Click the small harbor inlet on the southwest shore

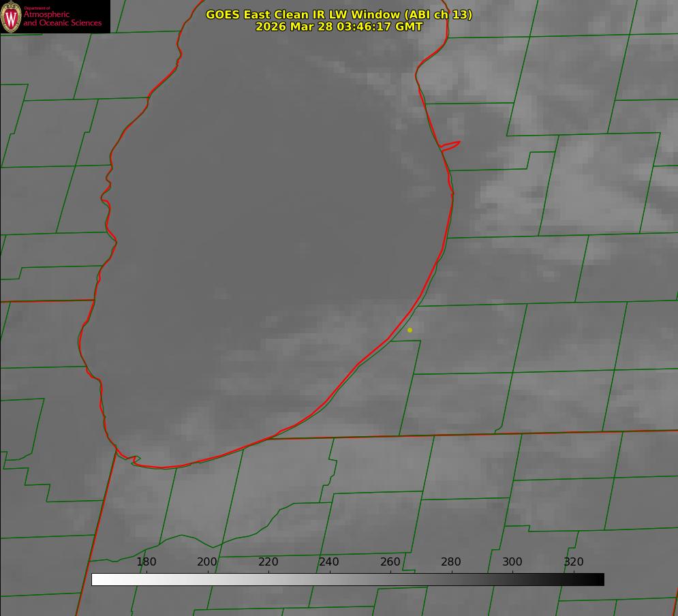coord(136,460)
